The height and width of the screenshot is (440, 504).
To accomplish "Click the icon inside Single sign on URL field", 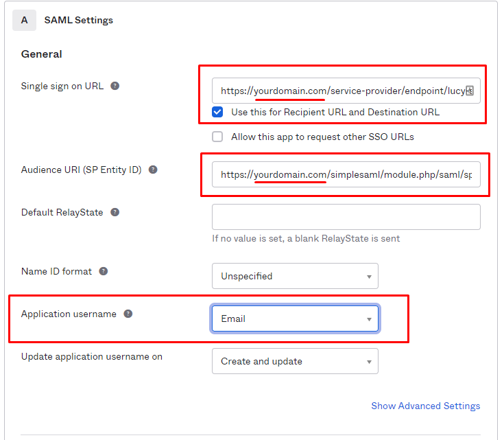I will pos(470,91).
